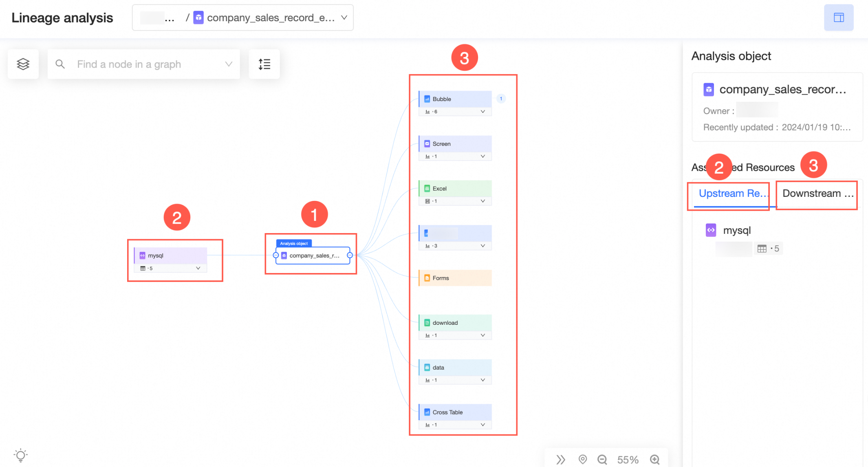This screenshot has height=467, width=868.
Task: Click company_sales_recor title in Analysis object
Action: point(783,89)
